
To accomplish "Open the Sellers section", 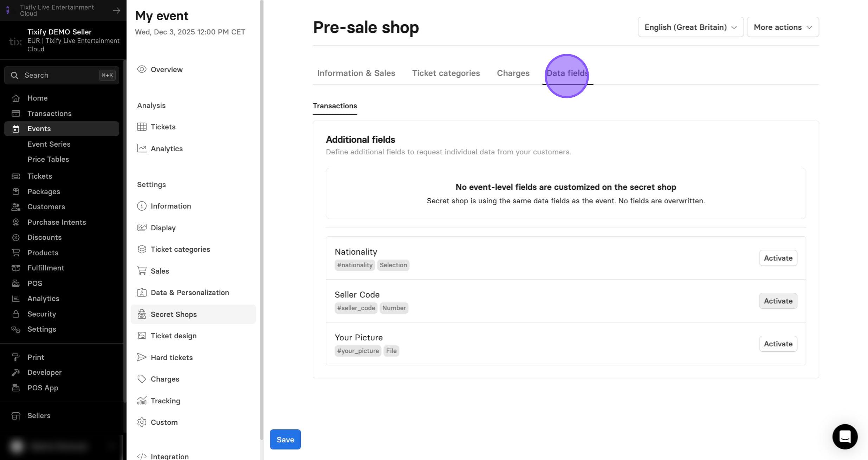I will pos(39,416).
